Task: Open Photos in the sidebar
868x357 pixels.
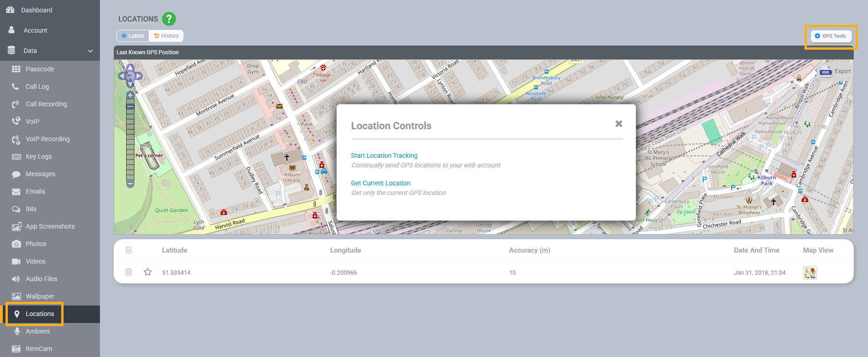Action: pyautogui.click(x=36, y=244)
